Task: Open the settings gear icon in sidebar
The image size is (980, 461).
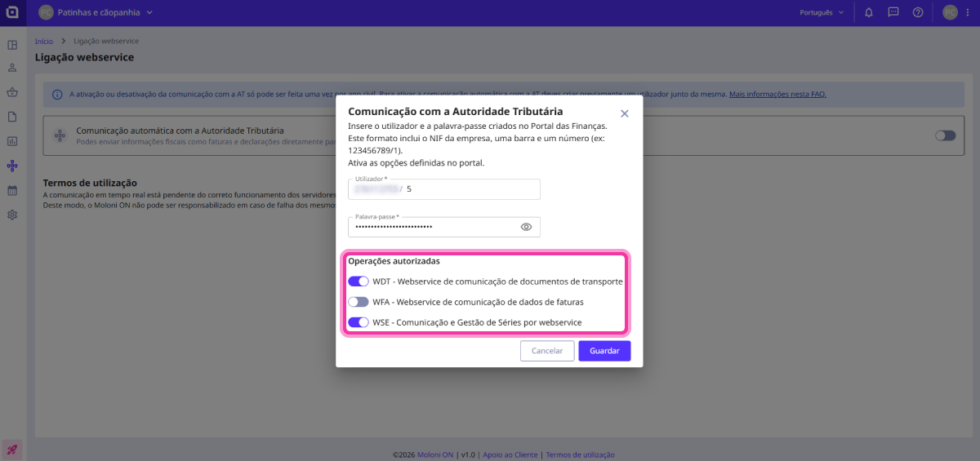Action: point(12,215)
